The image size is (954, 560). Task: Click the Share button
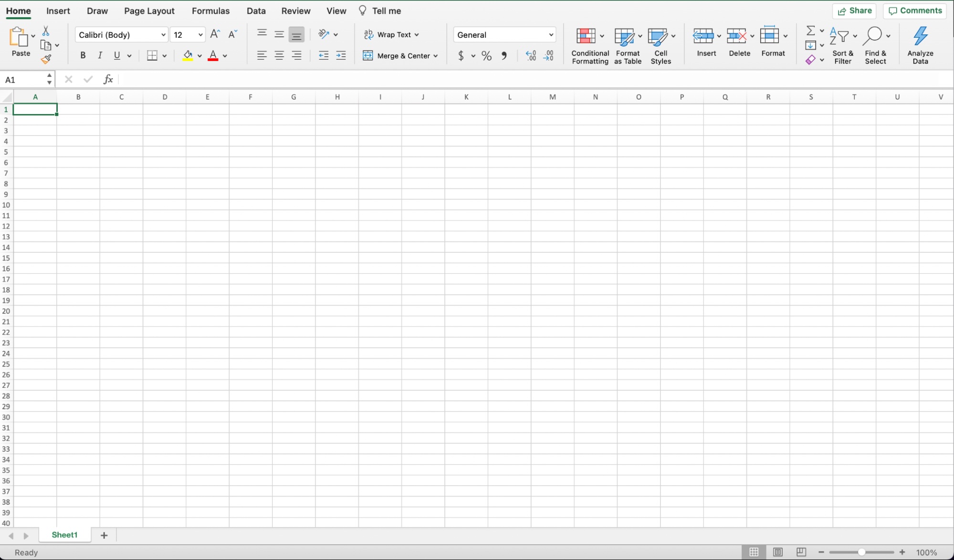(x=854, y=10)
